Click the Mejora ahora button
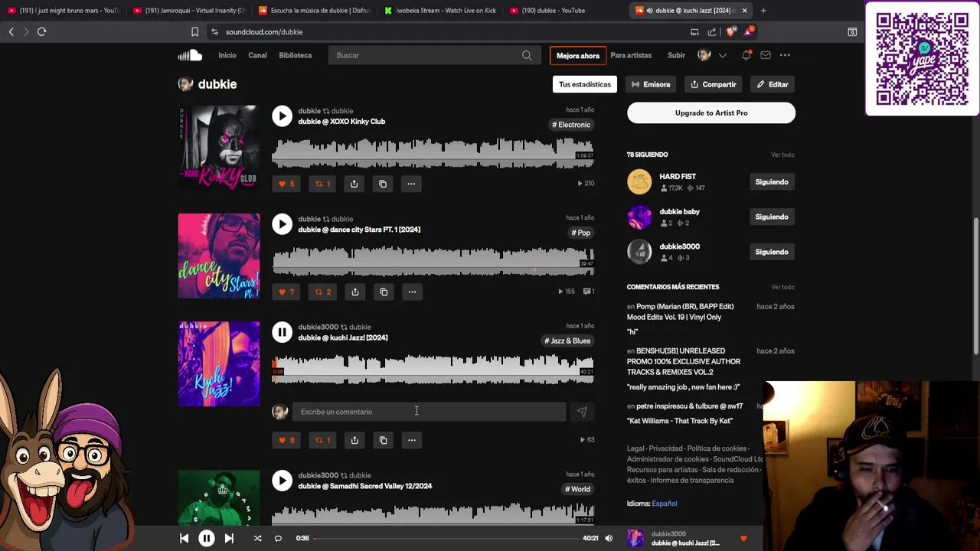The width and height of the screenshot is (980, 551). (x=577, y=55)
